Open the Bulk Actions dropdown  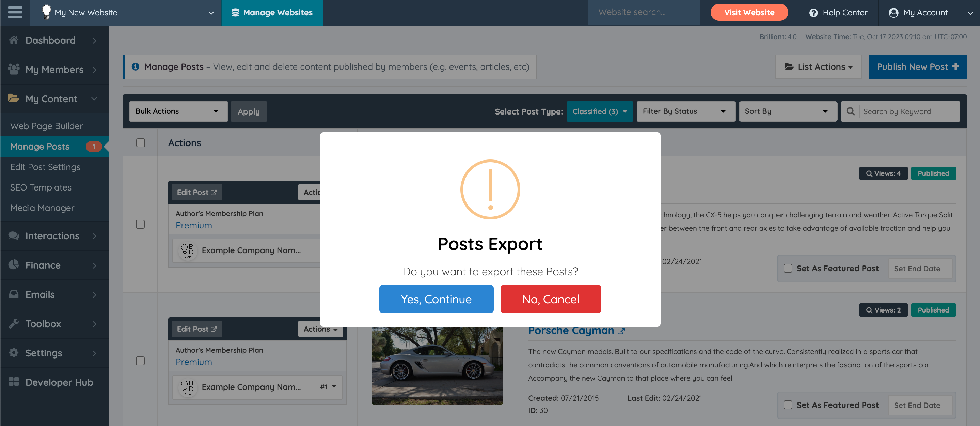(x=178, y=111)
